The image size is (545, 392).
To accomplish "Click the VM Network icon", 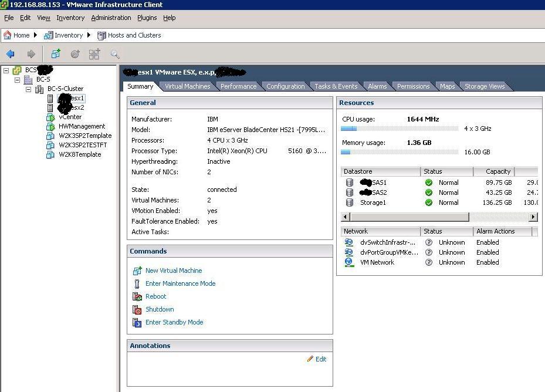I will pos(348,262).
